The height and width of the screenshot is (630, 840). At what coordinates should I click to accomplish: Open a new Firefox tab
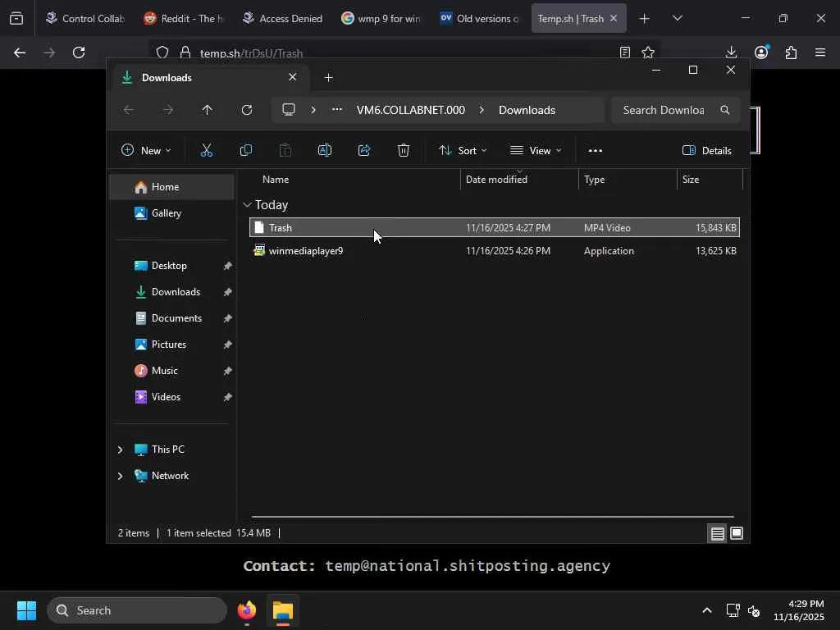(645, 19)
